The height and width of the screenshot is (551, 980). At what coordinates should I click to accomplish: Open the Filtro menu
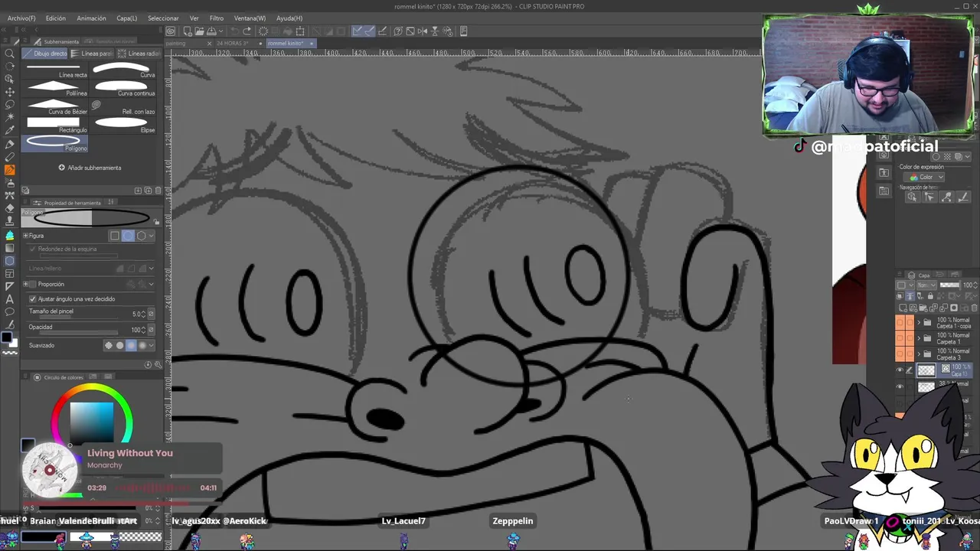217,18
